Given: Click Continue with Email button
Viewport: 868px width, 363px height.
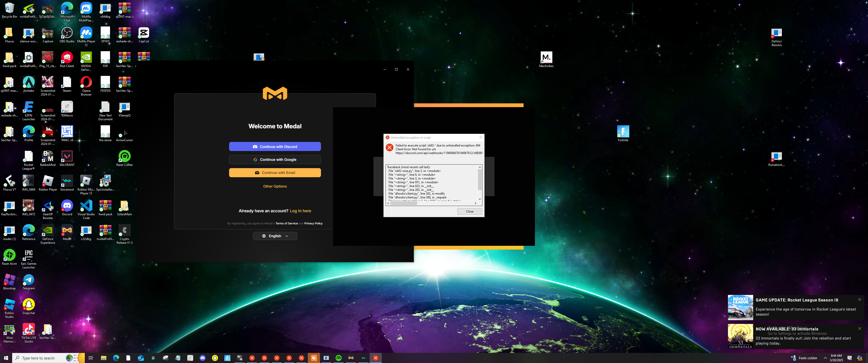Looking at the screenshot, I should pyautogui.click(x=275, y=173).
